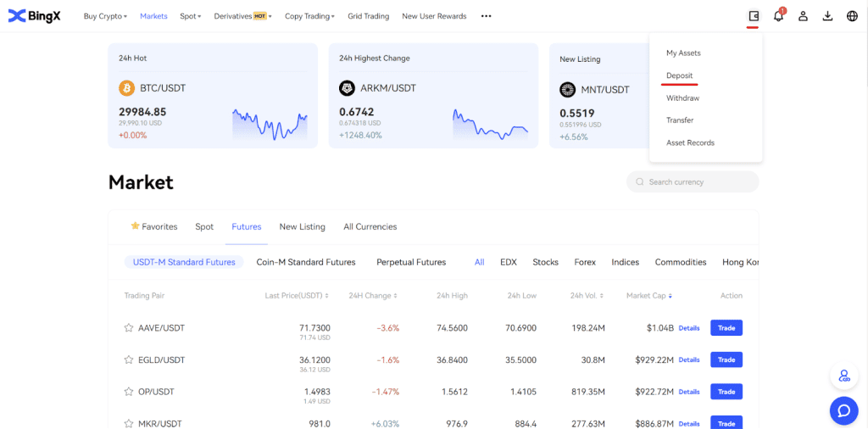The width and height of the screenshot is (868, 429).
Task: Select USDT-M Standard Futures filter
Action: tap(184, 262)
